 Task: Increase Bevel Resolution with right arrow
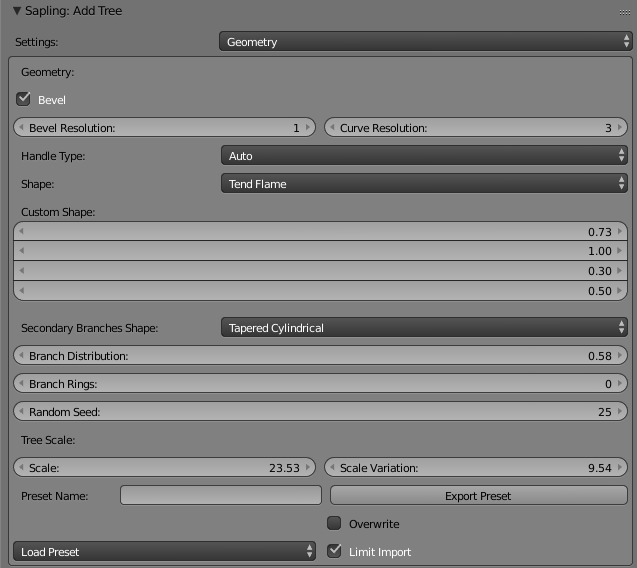coord(308,127)
